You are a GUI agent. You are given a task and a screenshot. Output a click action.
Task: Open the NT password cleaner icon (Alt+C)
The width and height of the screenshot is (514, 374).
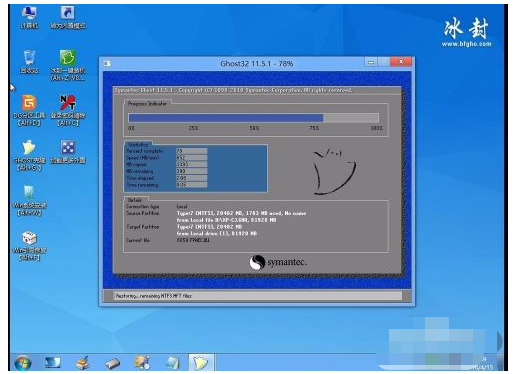tap(68, 110)
